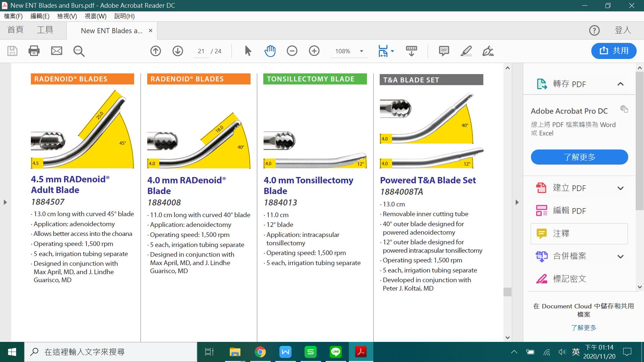Open the LINE app from the taskbar
Viewport: 644px width, 362px height.
[x=336, y=352]
